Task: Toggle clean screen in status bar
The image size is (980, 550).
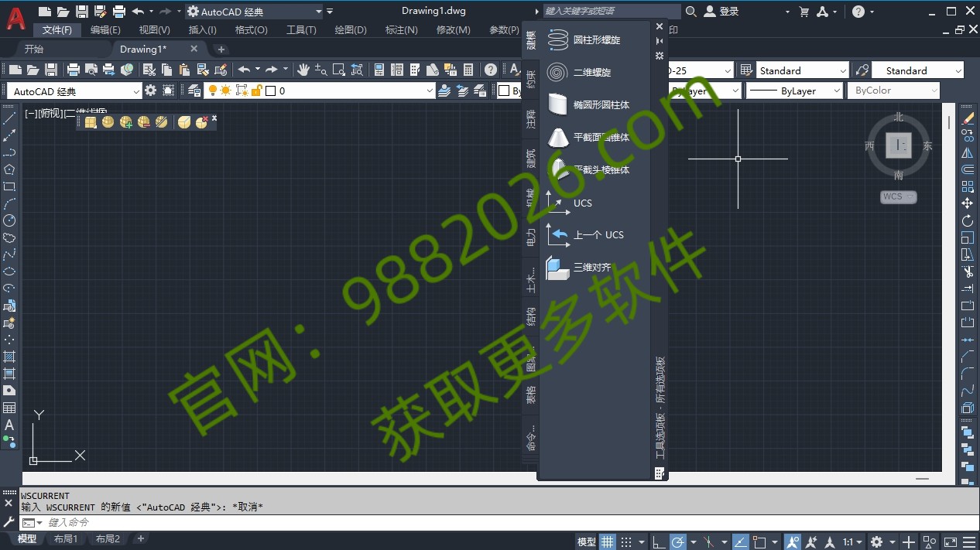Action: point(950,541)
